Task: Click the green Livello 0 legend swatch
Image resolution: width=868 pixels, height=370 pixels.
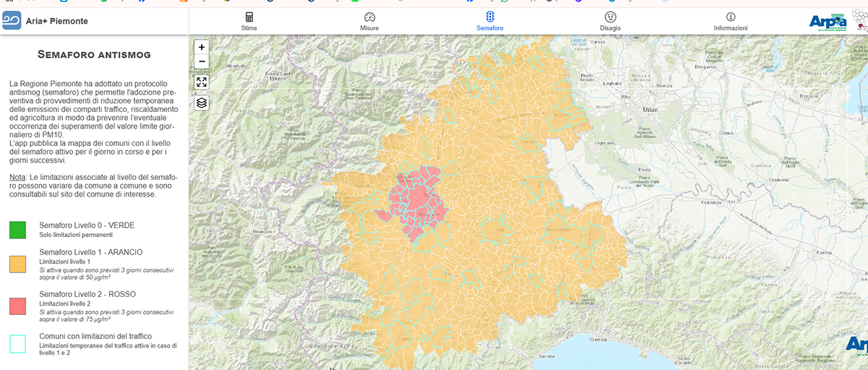Action: (x=18, y=230)
